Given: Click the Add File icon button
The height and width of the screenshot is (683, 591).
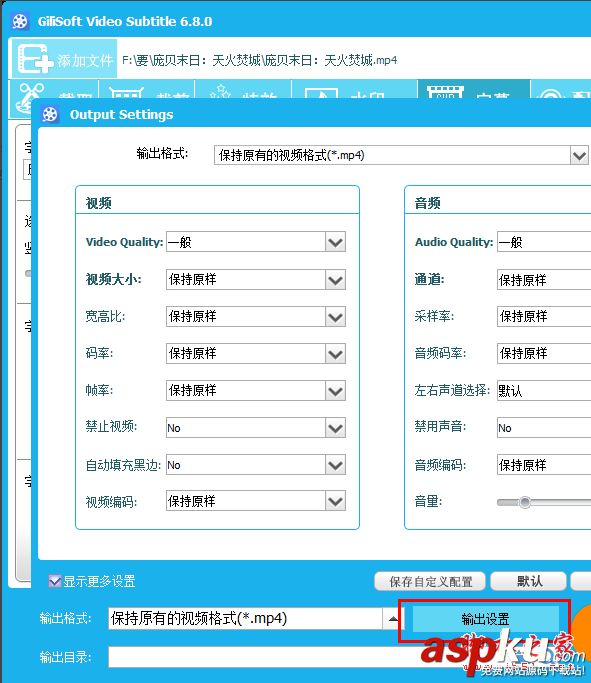Looking at the screenshot, I should (64, 59).
